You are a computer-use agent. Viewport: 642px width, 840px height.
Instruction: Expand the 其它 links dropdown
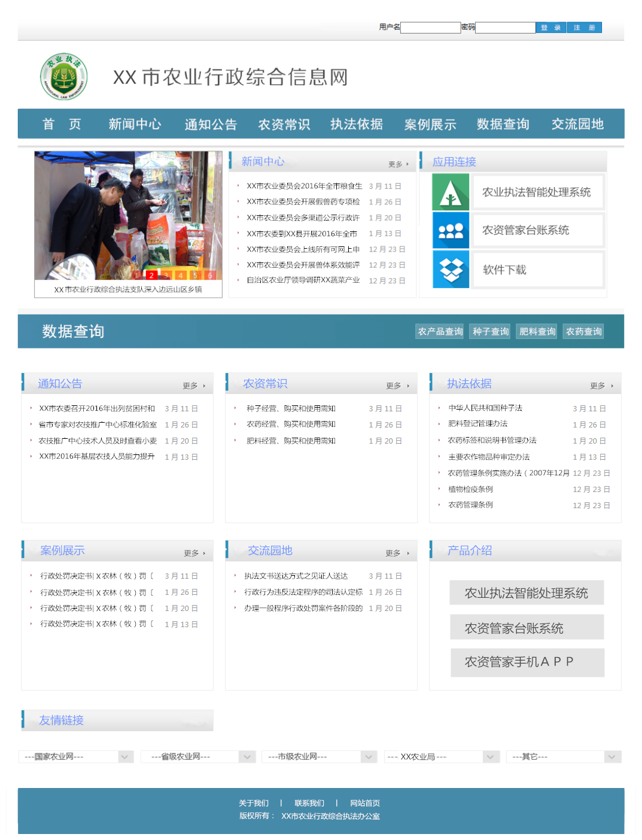(x=611, y=757)
